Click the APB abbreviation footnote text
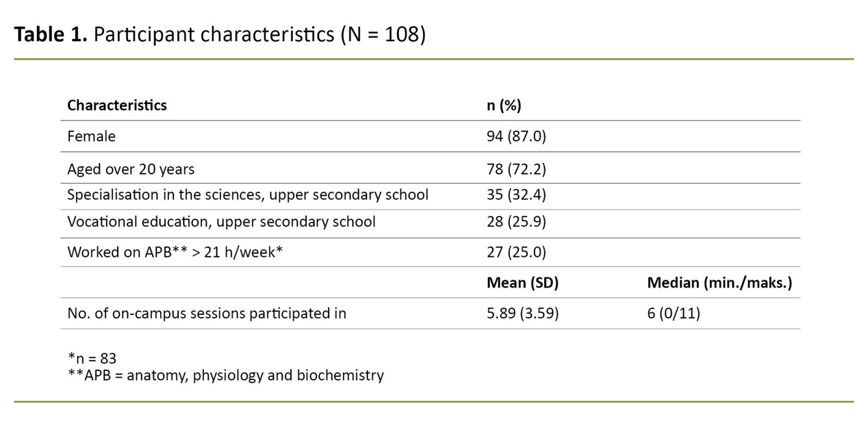Viewport: 868px width, 426px height. 226,375
